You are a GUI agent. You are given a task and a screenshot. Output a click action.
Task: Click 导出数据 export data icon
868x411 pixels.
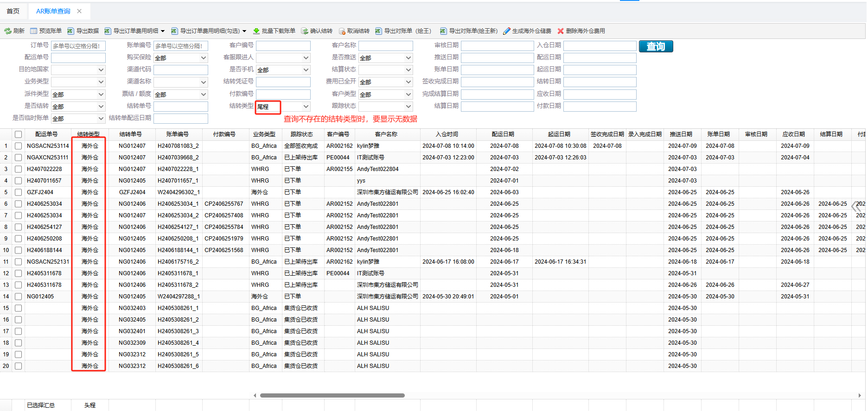(70, 31)
